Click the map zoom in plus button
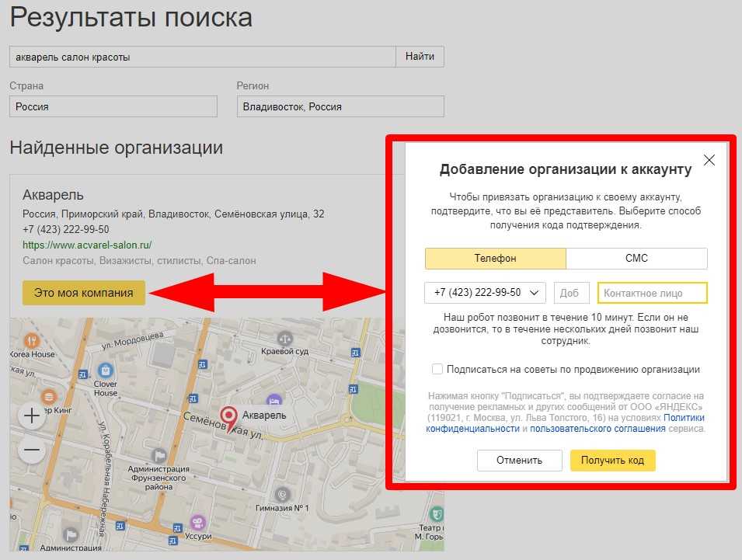Image resolution: width=742 pixels, height=560 pixels. pyautogui.click(x=32, y=416)
